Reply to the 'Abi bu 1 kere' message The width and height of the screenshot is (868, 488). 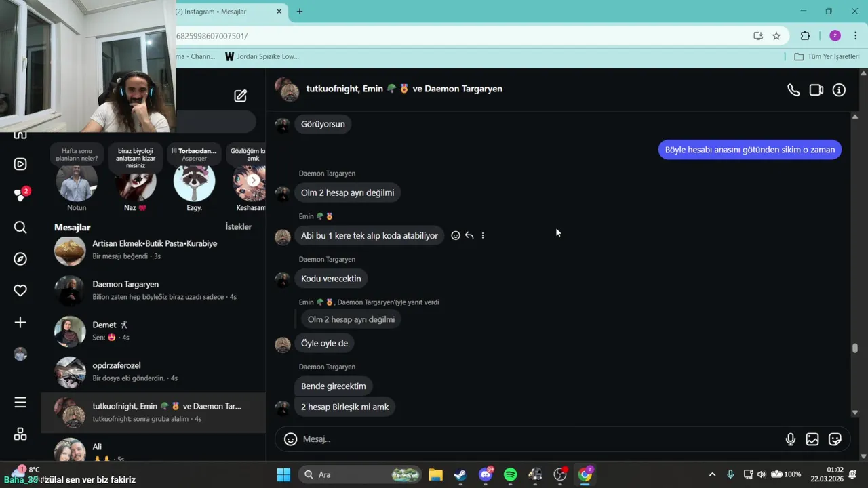(x=469, y=235)
